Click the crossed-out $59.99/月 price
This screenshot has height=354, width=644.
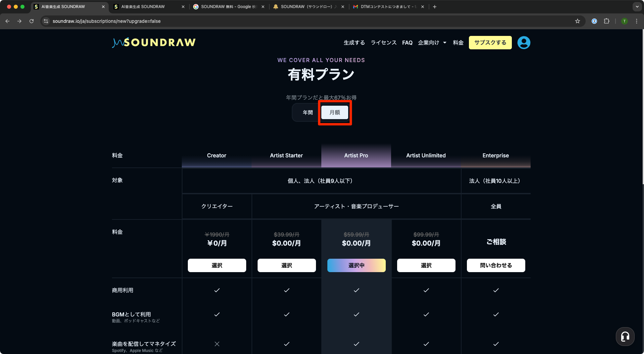point(356,235)
